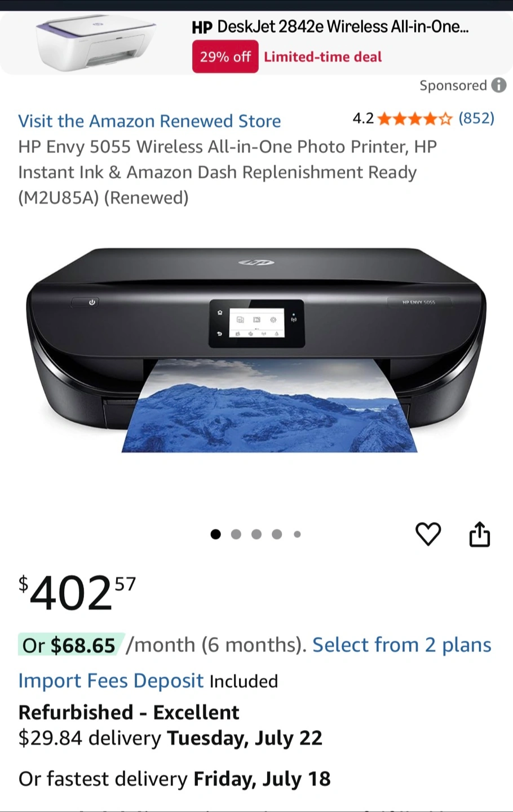Tap the 29% off deal badge
The height and width of the screenshot is (812, 513).
point(225,57)
